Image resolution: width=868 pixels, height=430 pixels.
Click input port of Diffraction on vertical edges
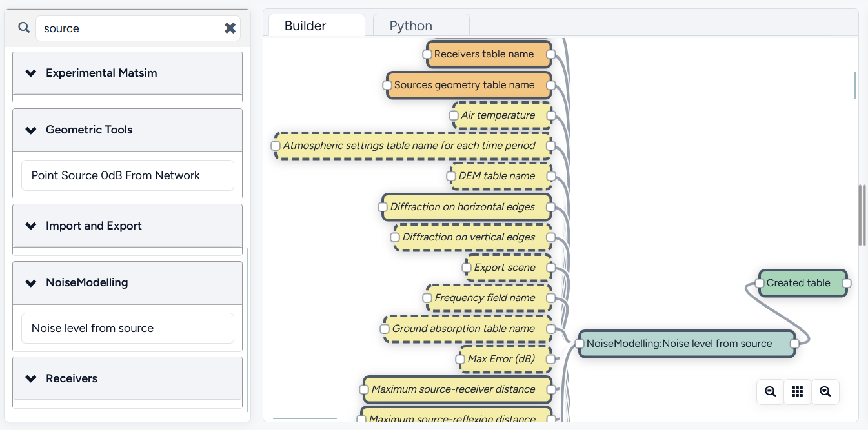click(395, 238)
